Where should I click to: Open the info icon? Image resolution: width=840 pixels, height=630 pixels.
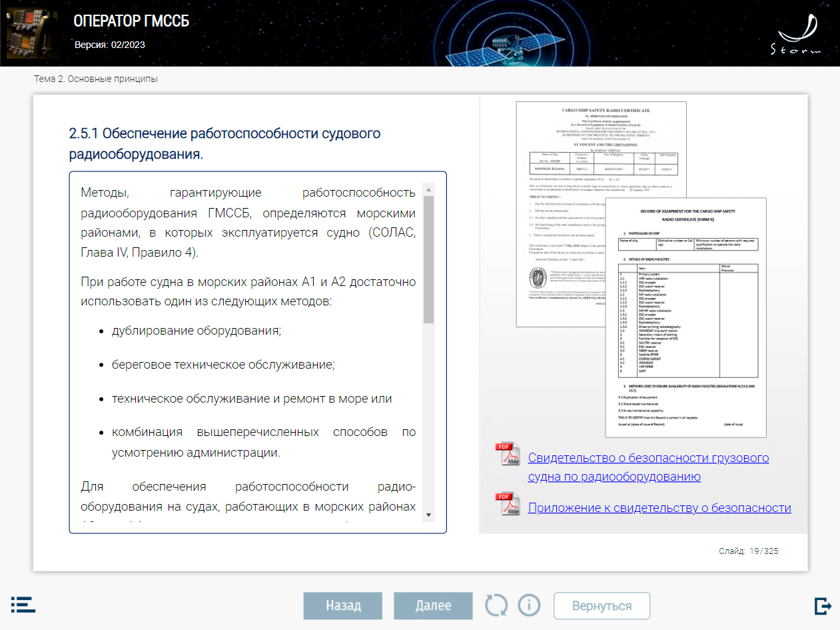529,605
